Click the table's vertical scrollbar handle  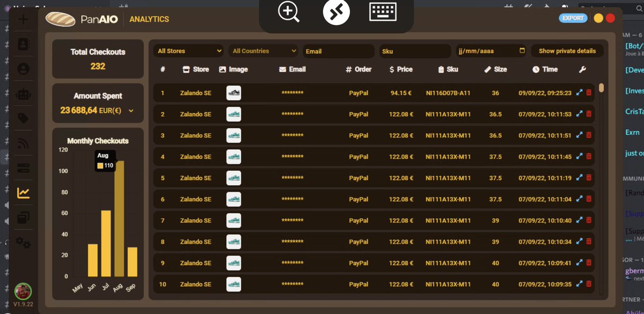point(602,87)
